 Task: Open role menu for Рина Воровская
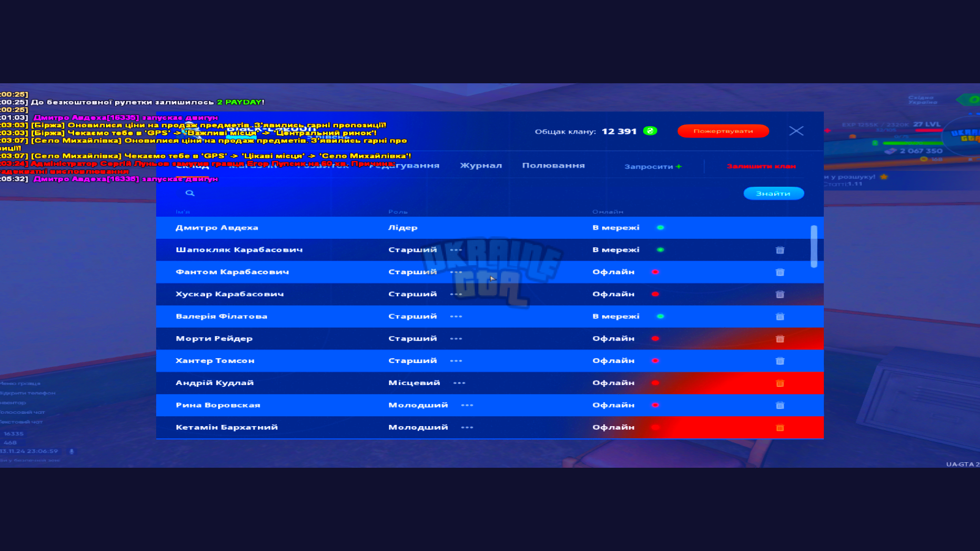[x=467, y=405]
